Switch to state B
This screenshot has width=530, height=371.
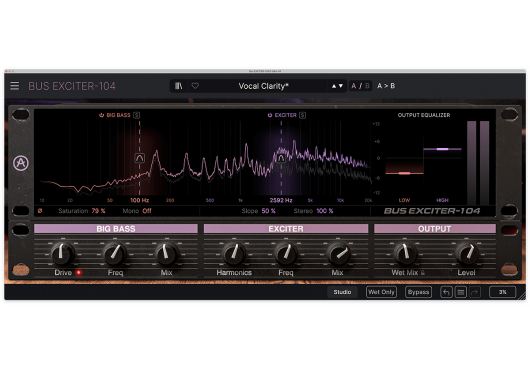pos(367,86)
